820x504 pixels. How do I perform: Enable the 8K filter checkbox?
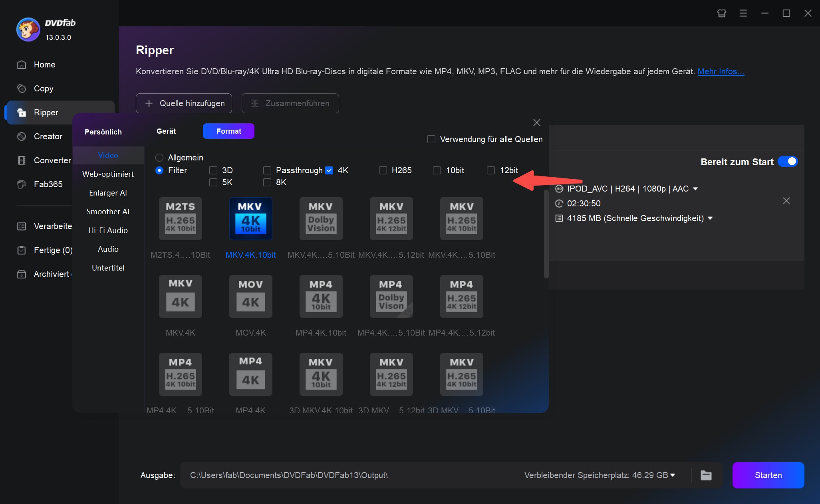[267, 182]
